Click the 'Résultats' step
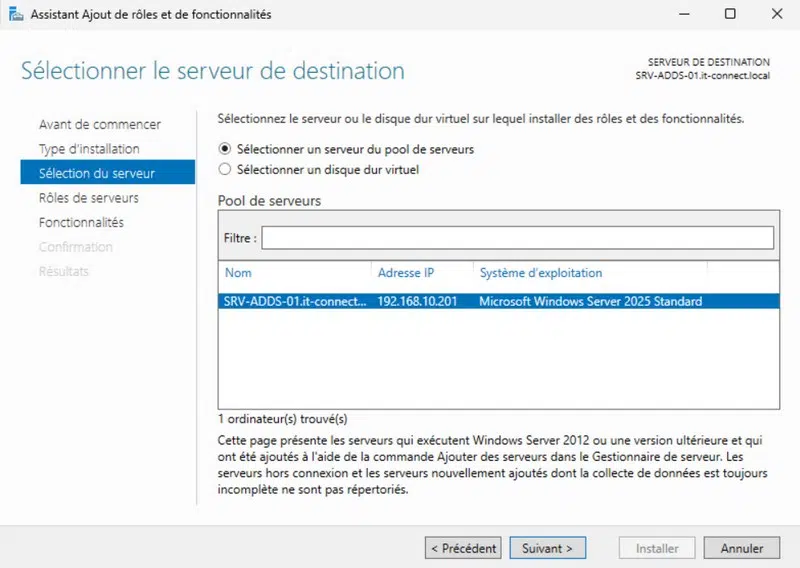 64,271
